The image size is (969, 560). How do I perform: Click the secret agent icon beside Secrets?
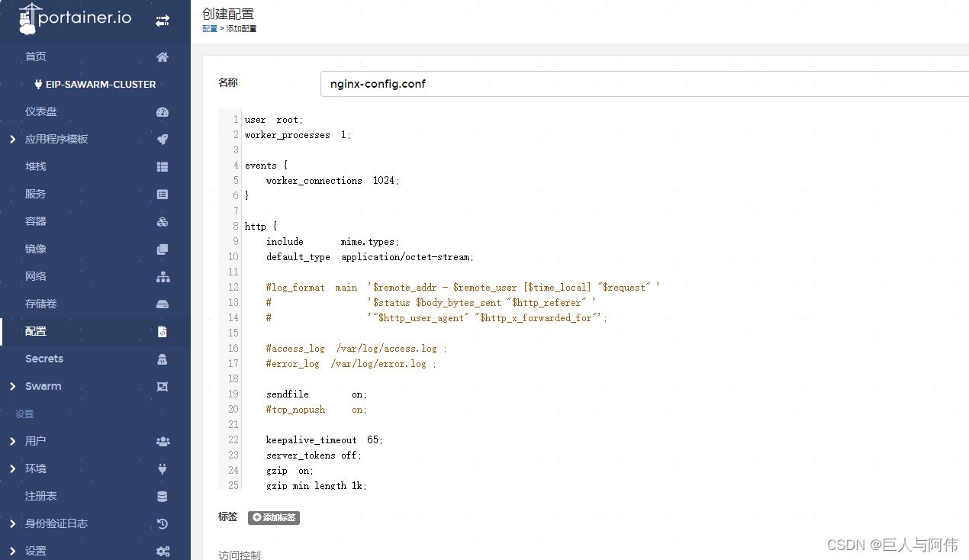162,359
